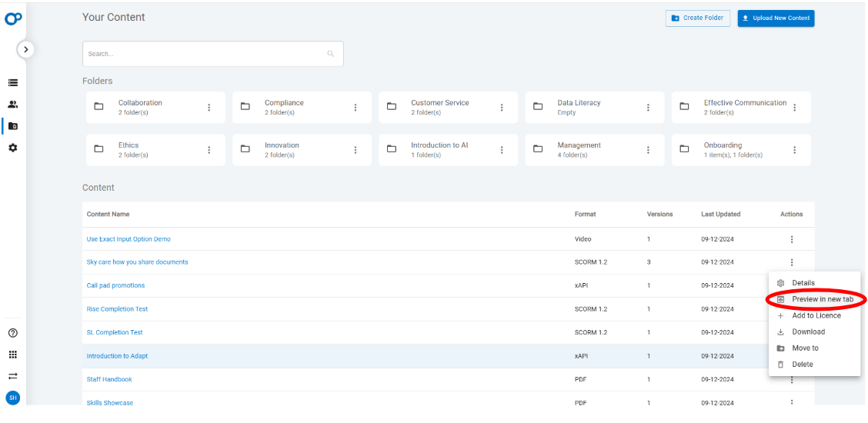Viewport: 868px width, 423px height.
Task: Open options menu for Collaboration folder
Action: (209, 108)
